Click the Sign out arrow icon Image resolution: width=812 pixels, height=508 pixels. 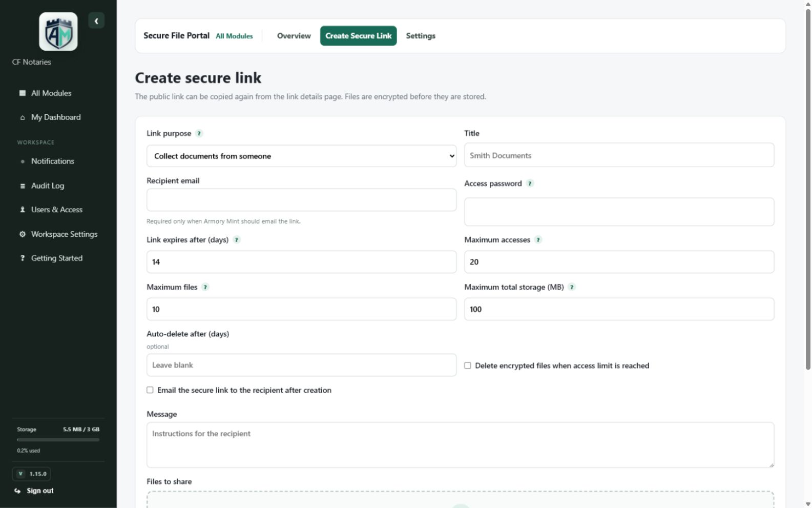[17, 491]
